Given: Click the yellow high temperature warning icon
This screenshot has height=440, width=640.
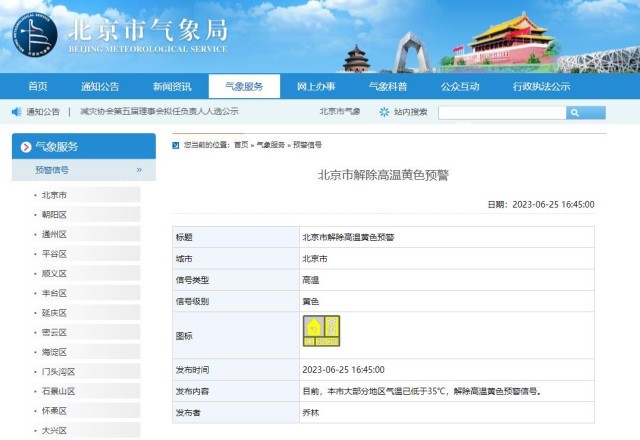Looking at the screenshot, I should click(x=321, y=331).
